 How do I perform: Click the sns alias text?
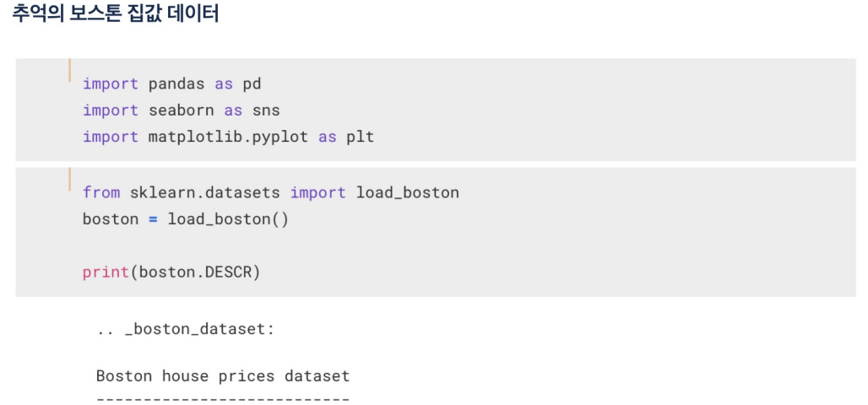click(x=266, y=111)
